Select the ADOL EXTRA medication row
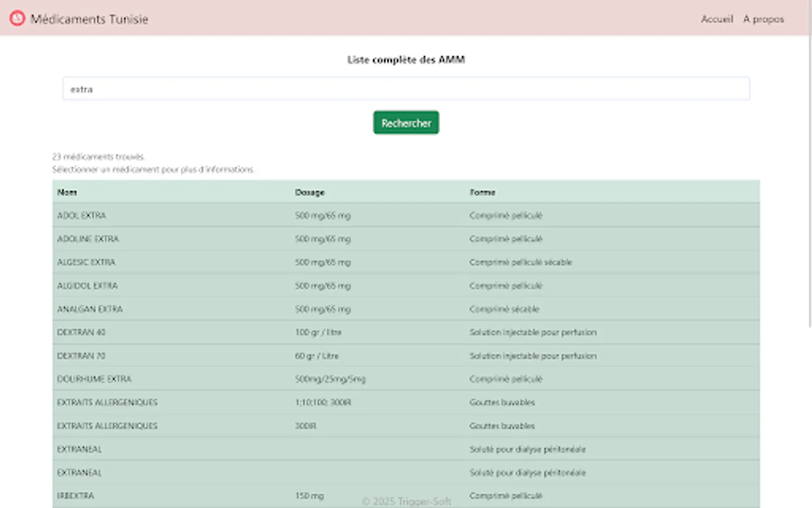 coord(226,215)
